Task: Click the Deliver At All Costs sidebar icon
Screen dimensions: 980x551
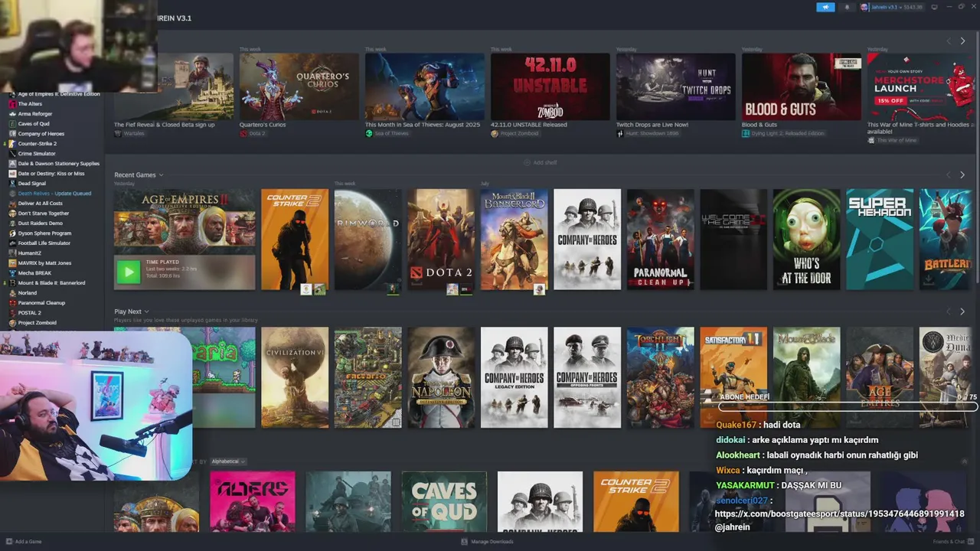Action: [12, 204]
